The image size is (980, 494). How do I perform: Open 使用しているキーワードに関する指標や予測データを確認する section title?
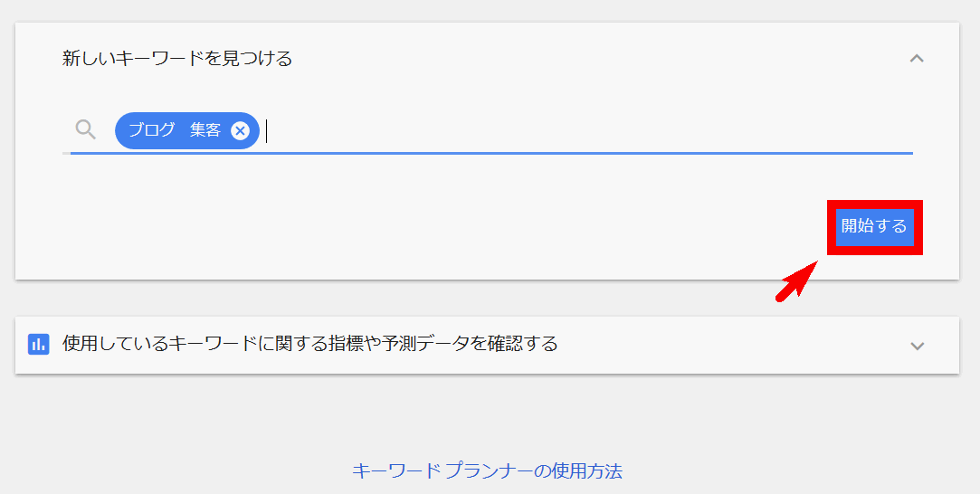(310, 344)
